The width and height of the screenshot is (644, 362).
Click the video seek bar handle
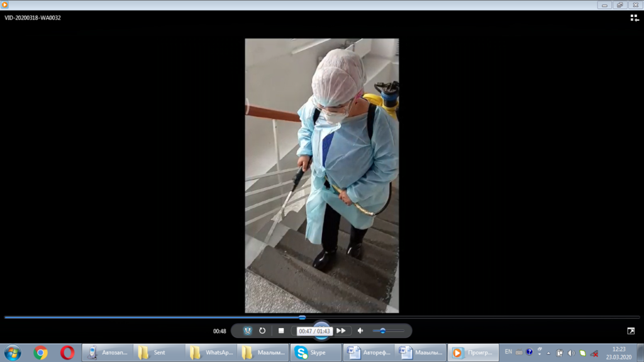pyautogui.click(x=302, y=317)
